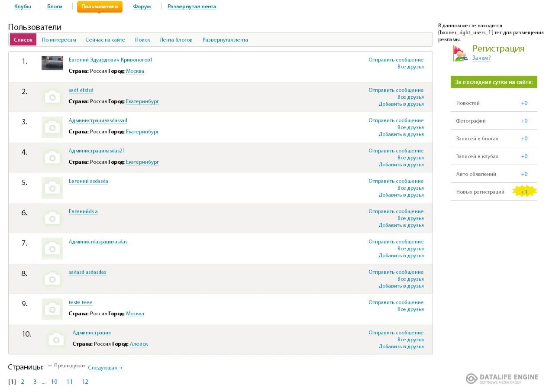Click the camera avatar of Администdaspaцияasdas

tap(52, 249)
